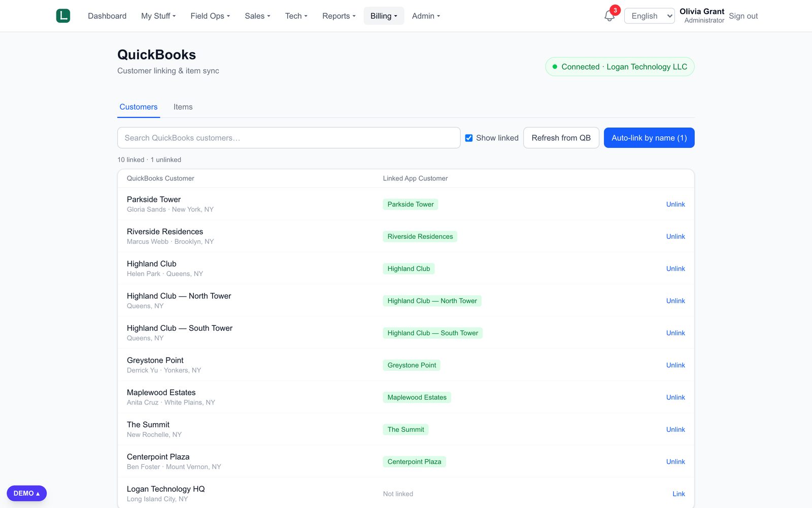The width and height of the screenshot is (812, 508).
Task: Unlink Riverside Residences customer
Action: 675,236
